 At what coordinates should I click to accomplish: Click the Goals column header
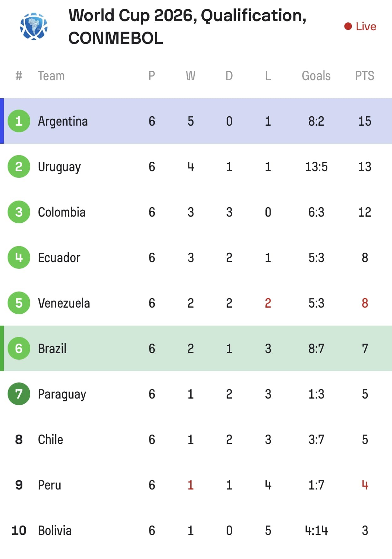click(x=316, y=76)
